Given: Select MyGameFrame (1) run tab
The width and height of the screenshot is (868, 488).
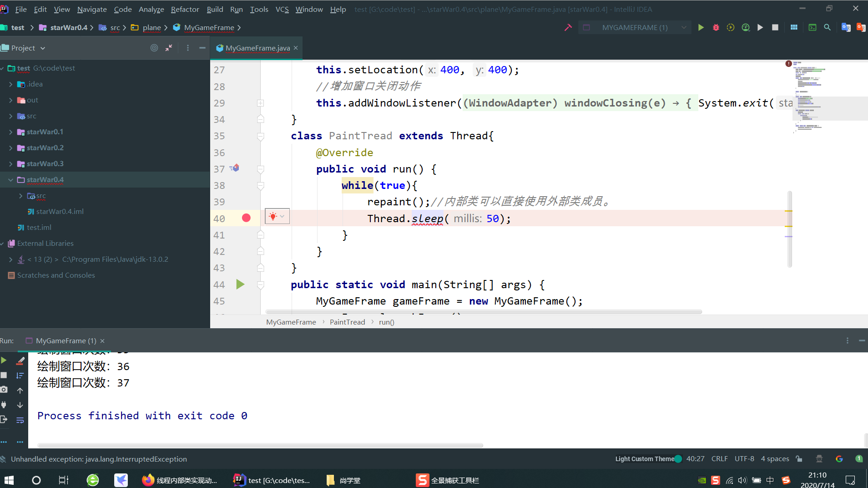Looking at the screenshot, I should click(66, 341).
